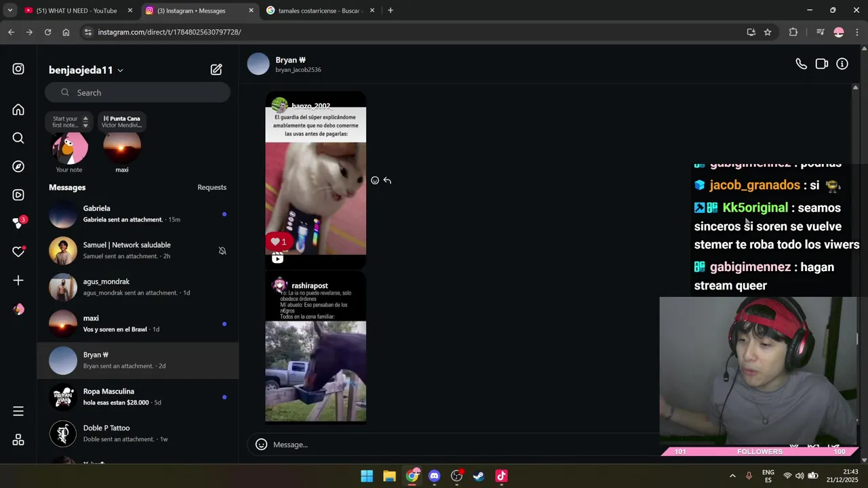Open Notifications heart icon in sidebar

pyautogui.click(x=18, y=251)
